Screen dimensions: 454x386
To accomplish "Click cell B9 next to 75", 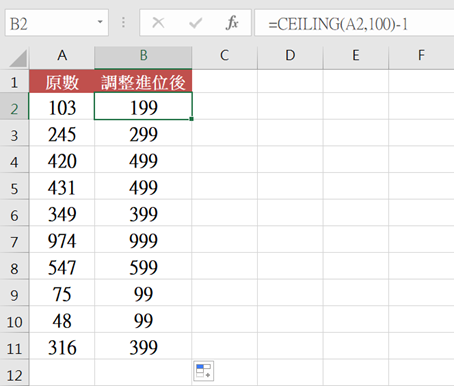I will [143, 294].
